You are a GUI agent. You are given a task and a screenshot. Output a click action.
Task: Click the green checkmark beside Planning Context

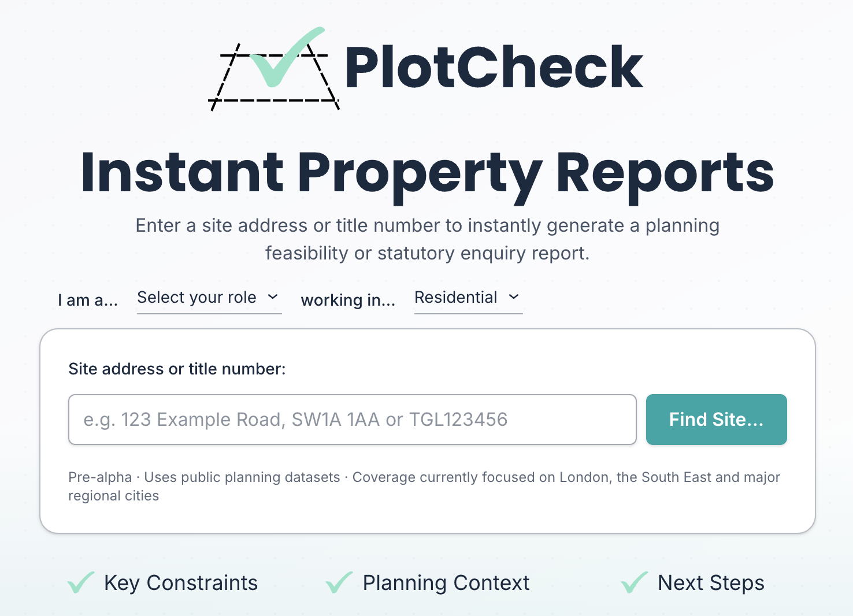click(339, 582)
